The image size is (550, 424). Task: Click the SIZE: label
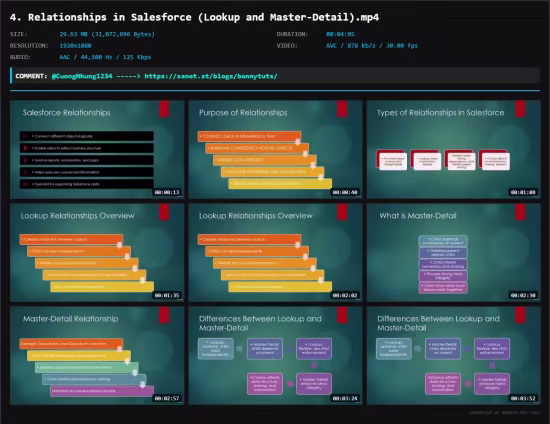(x=19, y=34)
